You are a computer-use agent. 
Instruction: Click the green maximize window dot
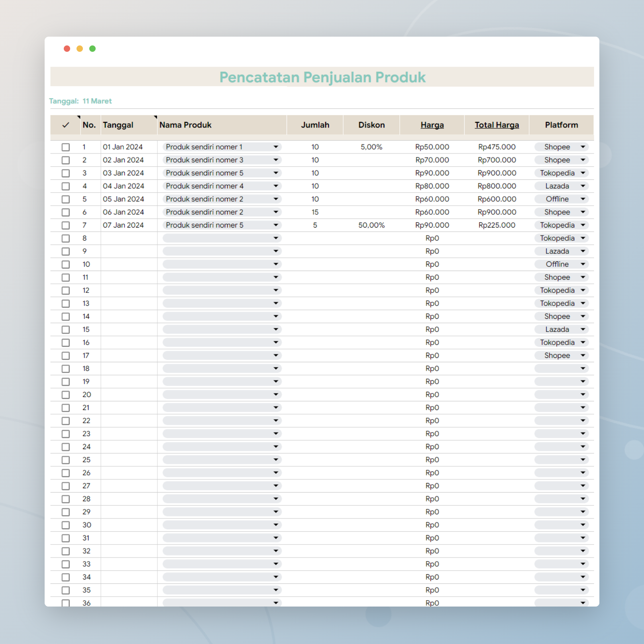pos(92,49)
